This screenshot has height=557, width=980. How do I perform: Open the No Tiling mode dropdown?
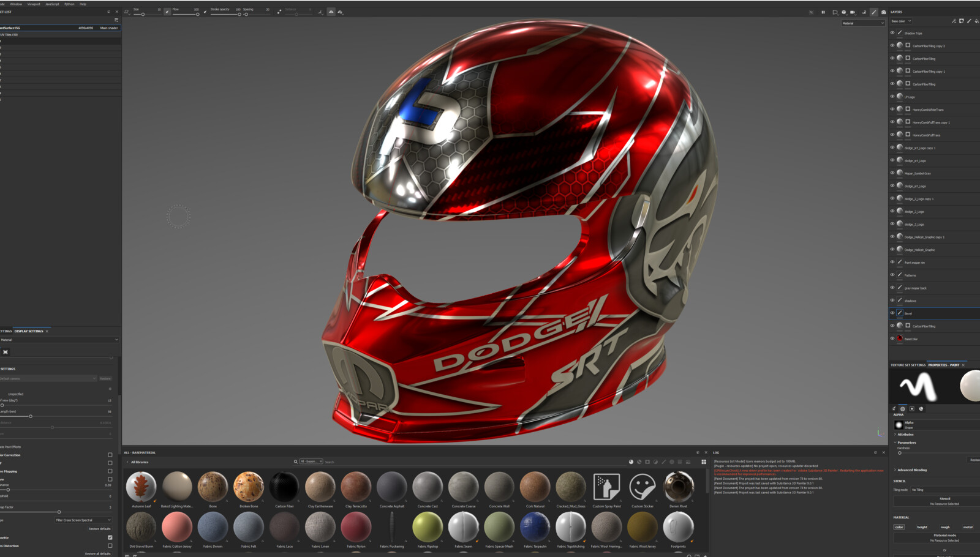click(945, 490)
